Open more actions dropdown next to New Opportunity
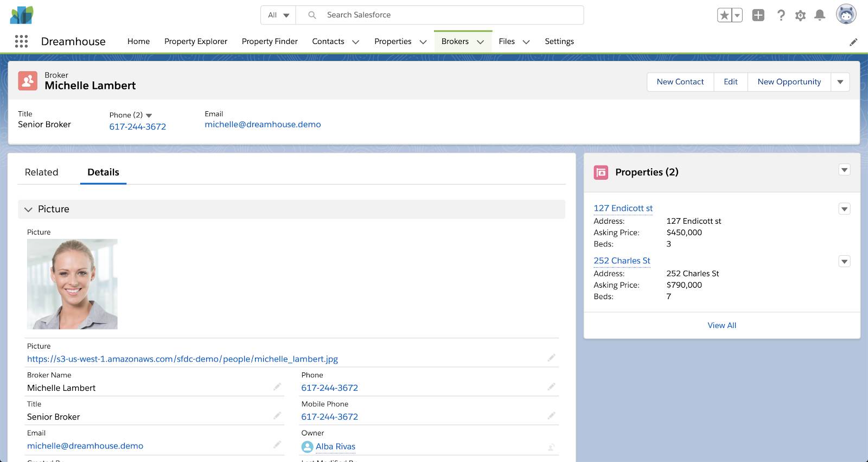The width and height of the screenshot is (868, 462). tap(840, 82)
